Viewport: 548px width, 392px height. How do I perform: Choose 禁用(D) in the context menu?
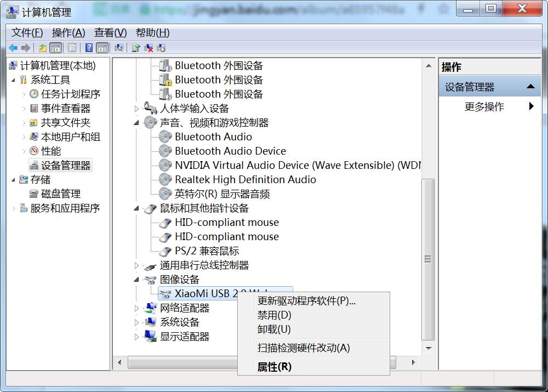tap(313, 315)
